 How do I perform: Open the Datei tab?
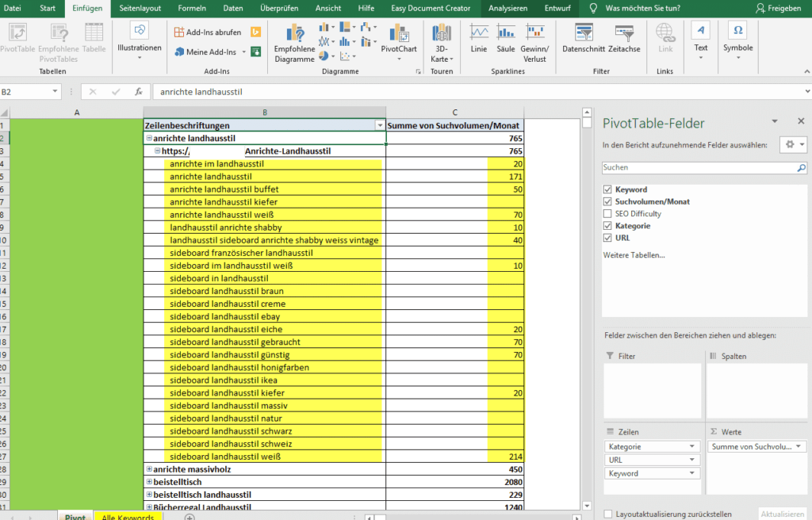[13, 8]
